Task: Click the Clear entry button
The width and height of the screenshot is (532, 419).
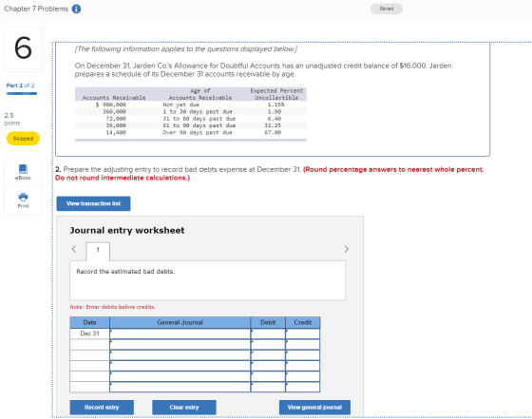Action: pyautogui.click(x=184, y=408)
